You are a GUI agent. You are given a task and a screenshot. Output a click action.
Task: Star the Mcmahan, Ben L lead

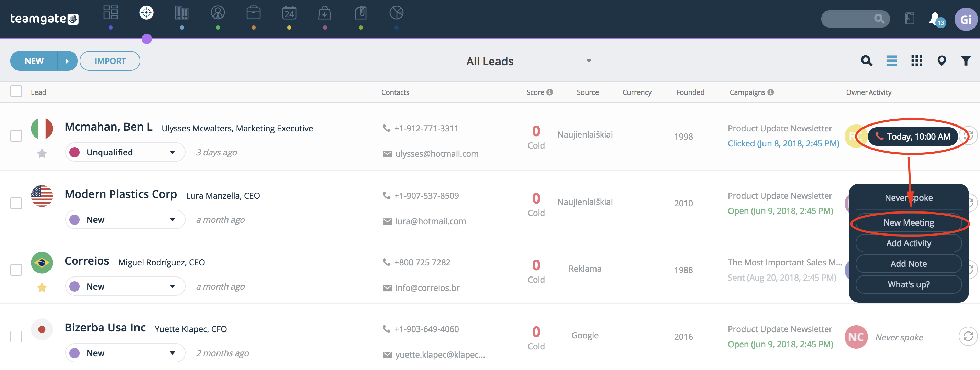[x=42, y=153]
